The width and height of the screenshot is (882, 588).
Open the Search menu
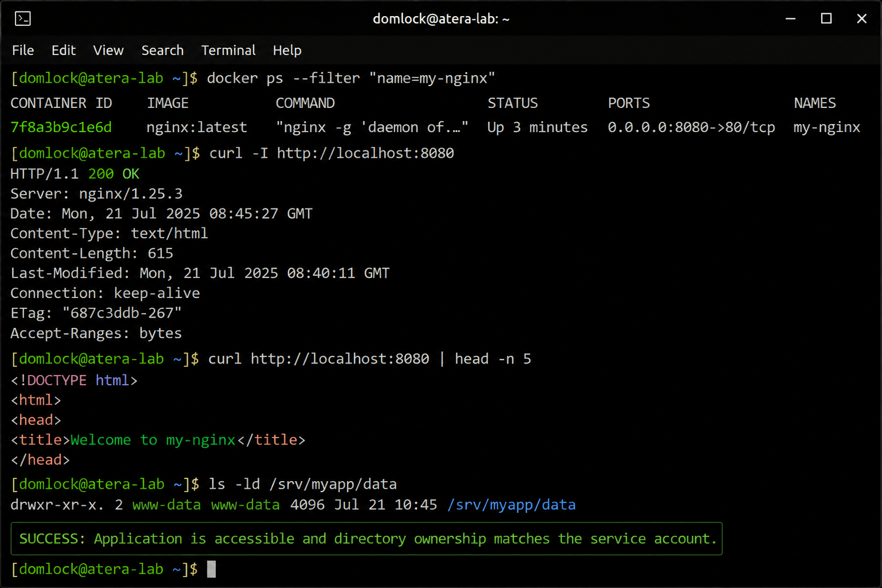tap(163, 51)
